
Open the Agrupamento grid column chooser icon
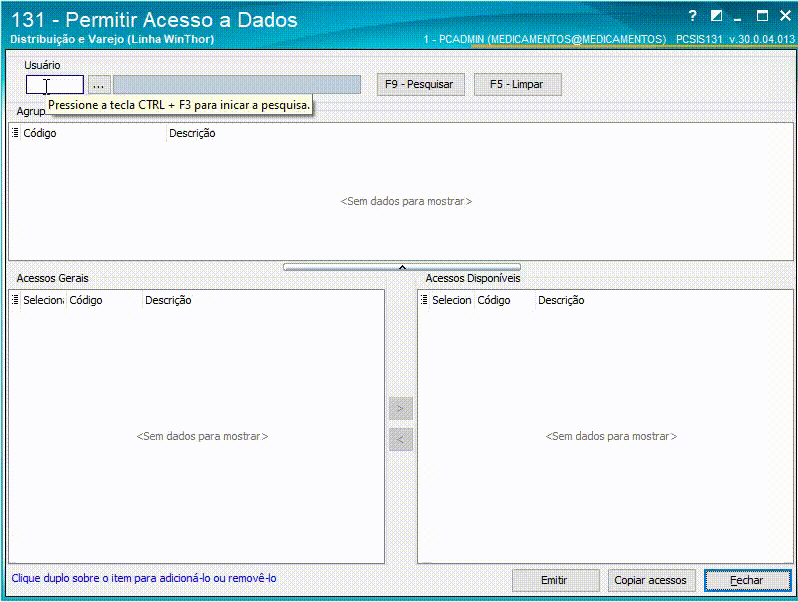coord(15,133)
